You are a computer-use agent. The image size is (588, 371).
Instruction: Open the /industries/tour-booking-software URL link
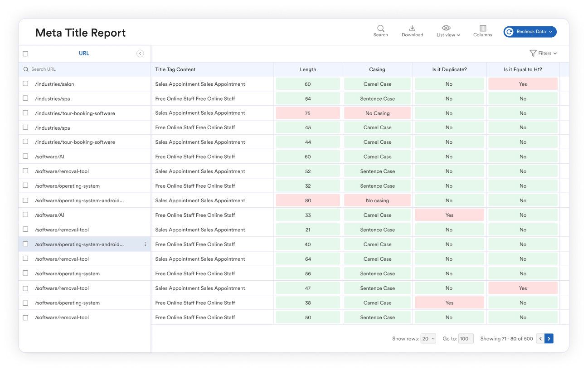pos(75,113)
